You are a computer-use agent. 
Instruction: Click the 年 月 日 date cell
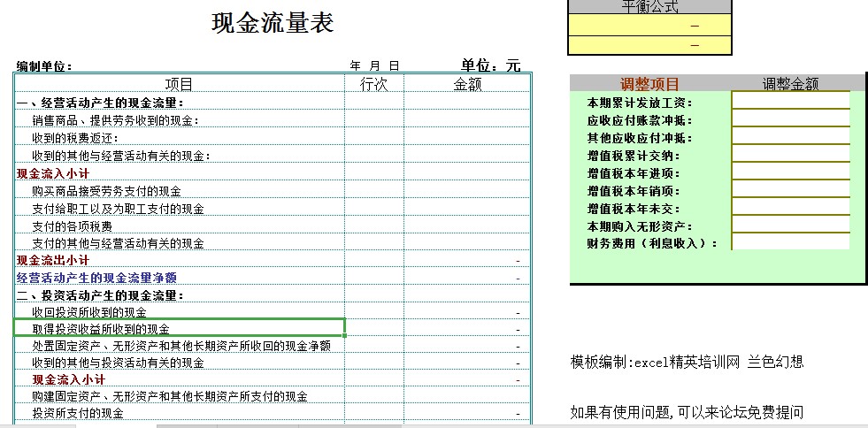pos(375,65)
